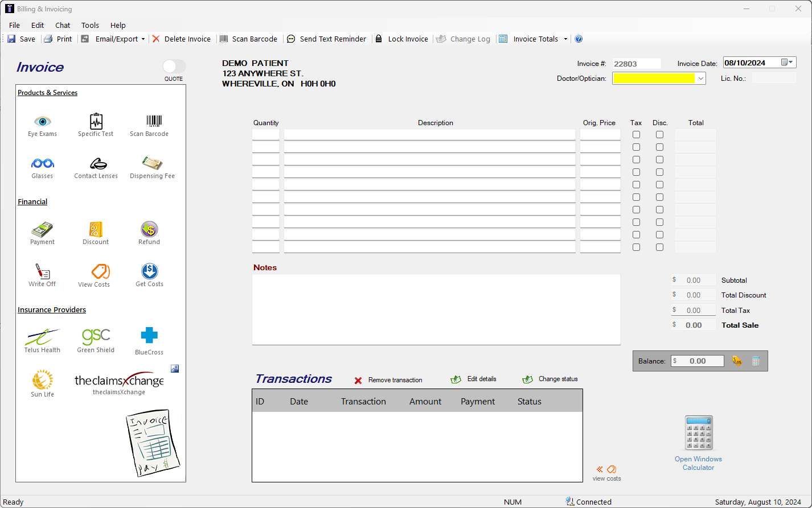This screenshot has height=508, width=812.
Task: Open the Chat menu
Action: coord(63,25)
